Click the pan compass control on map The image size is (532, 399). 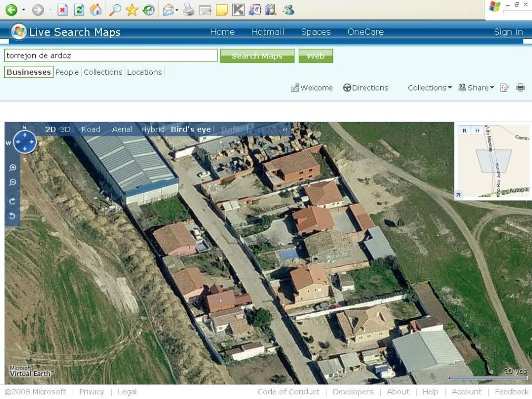[24, 142]
